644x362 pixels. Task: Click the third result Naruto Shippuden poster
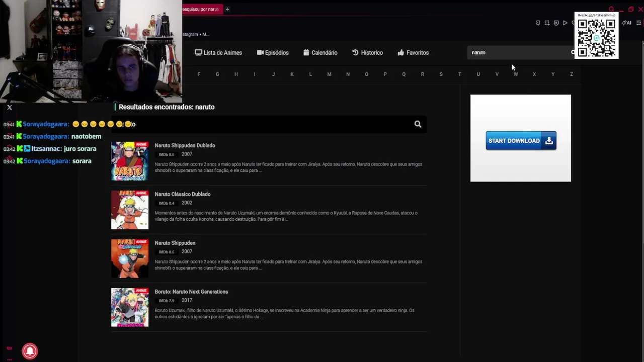130,258
